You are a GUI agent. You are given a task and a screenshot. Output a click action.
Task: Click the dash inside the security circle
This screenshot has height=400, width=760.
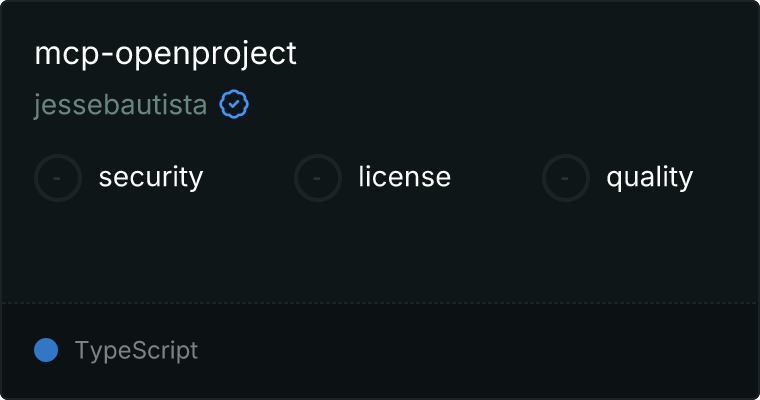(x=58, y=178)
